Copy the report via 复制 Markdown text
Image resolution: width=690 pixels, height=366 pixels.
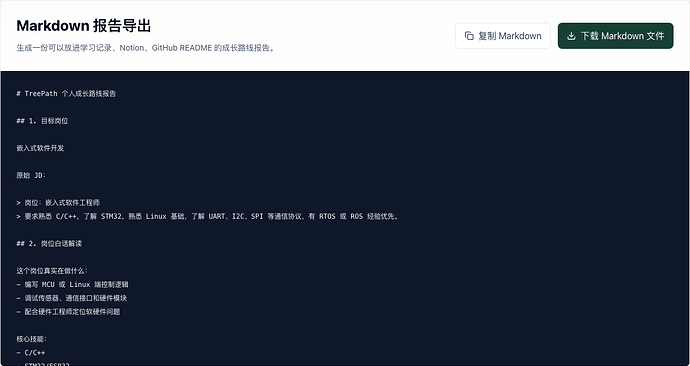[x=510, y=36]
